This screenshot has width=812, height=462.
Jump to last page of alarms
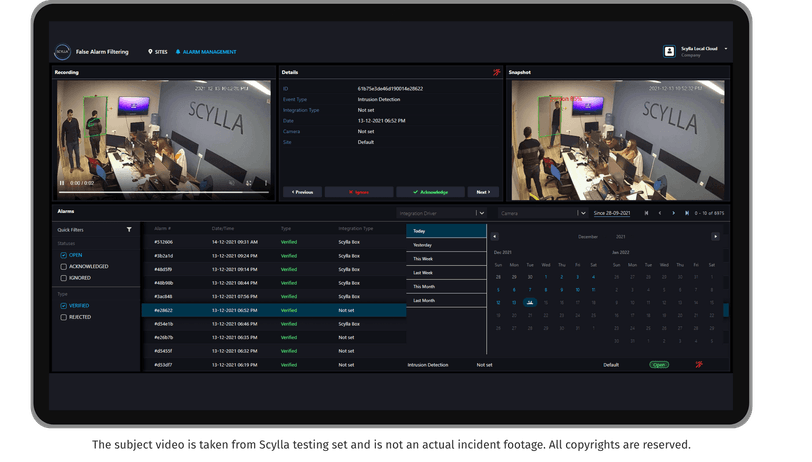pyautogui.click(x=687, y=213)
